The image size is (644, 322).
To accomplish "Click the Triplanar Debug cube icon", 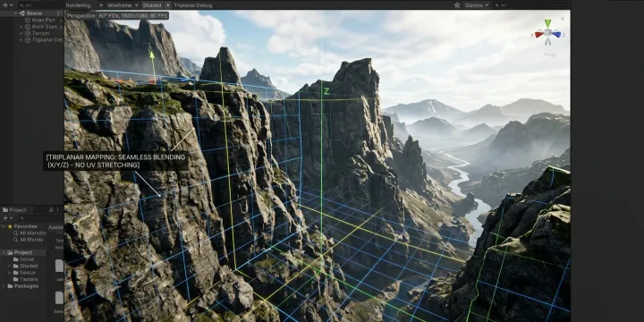I will (28, 40).
